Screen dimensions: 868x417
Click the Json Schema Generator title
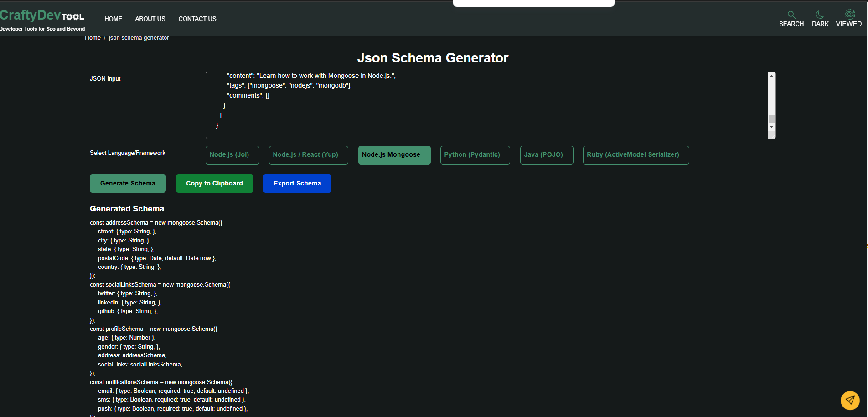(x=433, y=58)
